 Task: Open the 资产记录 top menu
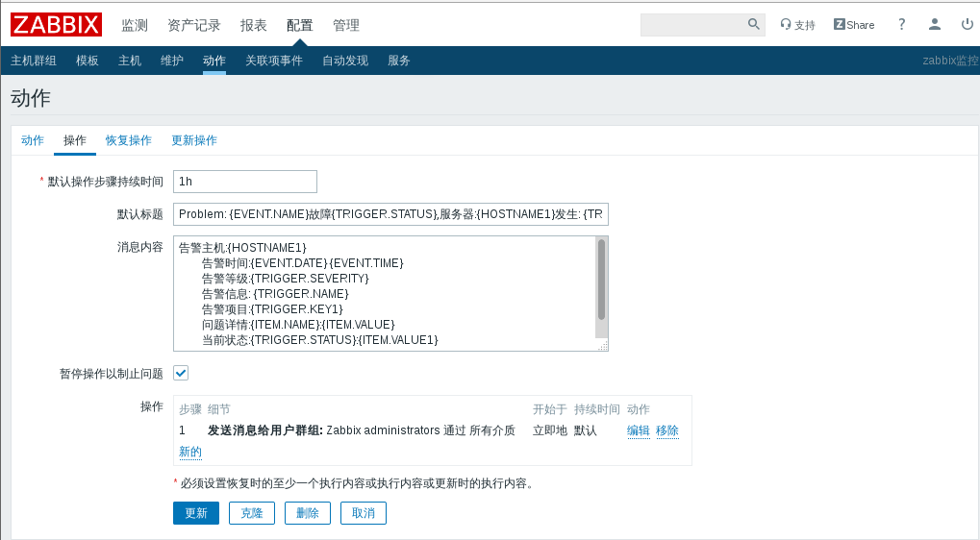pos(193,25)
